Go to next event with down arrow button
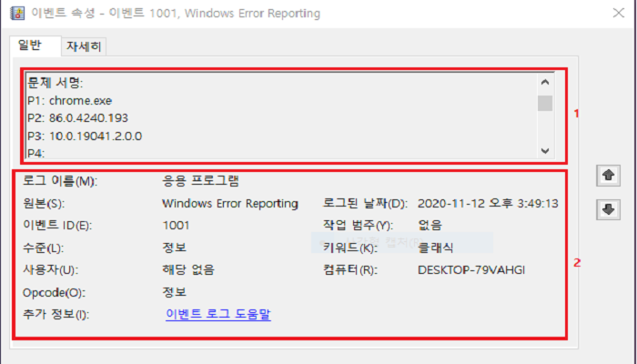637x364 pixels. [607, 209]
